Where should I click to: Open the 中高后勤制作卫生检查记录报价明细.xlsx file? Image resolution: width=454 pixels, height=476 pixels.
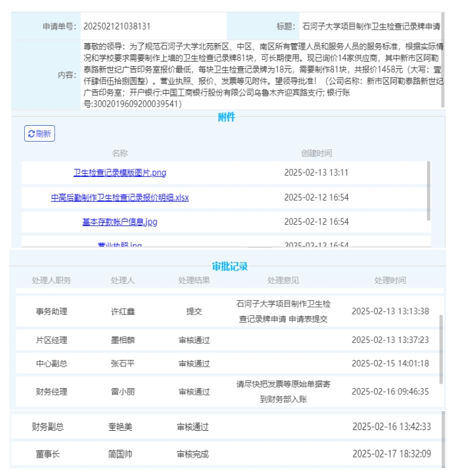click(x=119, y=197)
